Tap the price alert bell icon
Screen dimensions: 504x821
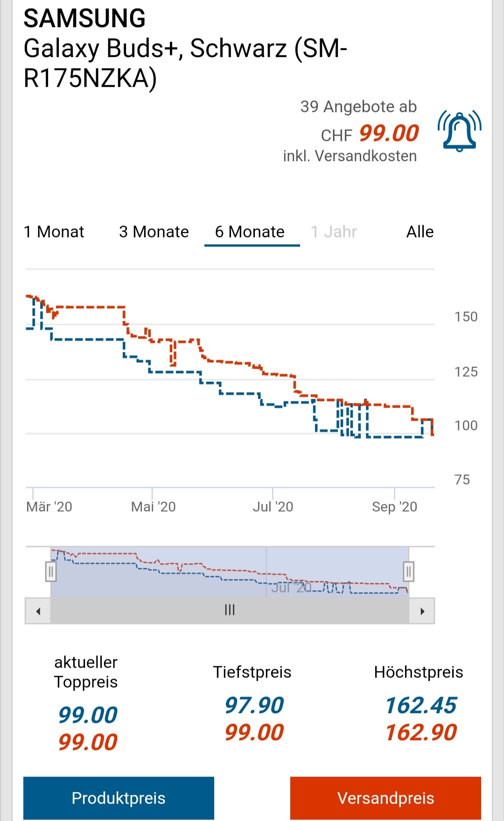459,132
